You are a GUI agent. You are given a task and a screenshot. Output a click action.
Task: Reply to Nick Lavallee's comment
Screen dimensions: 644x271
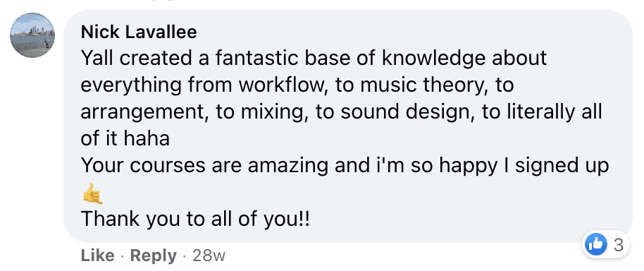coord(153,255)
